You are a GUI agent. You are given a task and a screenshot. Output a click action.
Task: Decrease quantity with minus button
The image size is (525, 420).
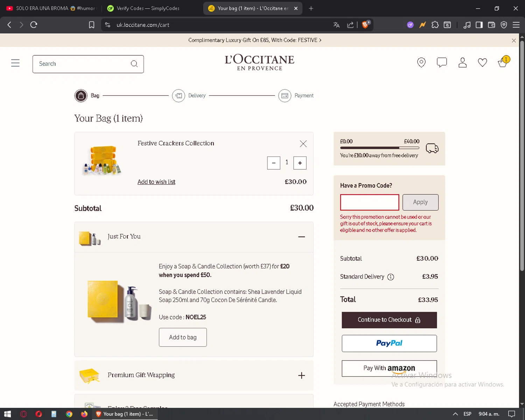(x=274, y=163)
